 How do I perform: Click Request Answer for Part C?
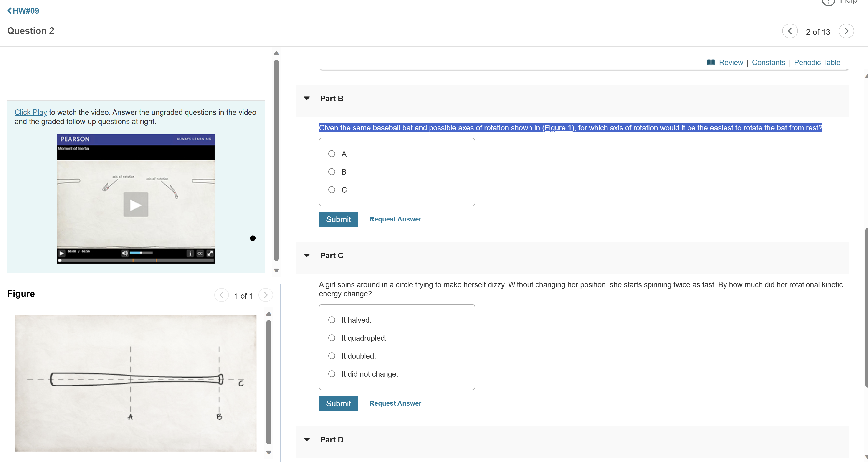coord(395,403)
